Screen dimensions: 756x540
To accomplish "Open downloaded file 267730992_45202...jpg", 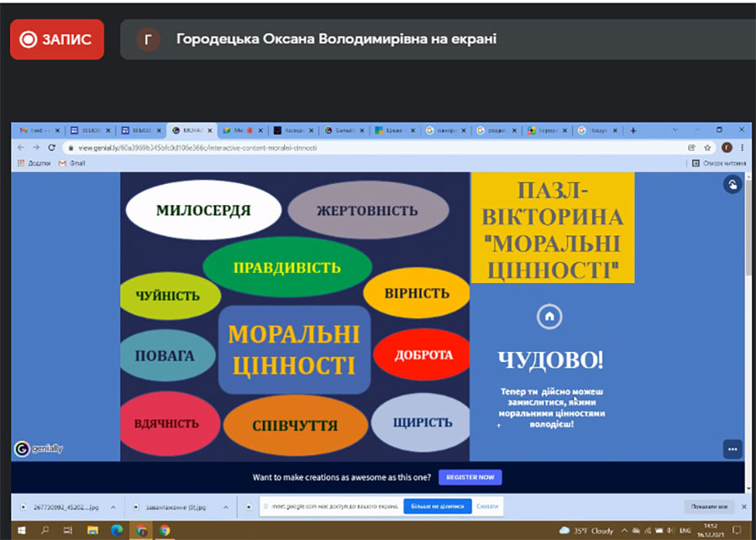I will click(60, 507).
